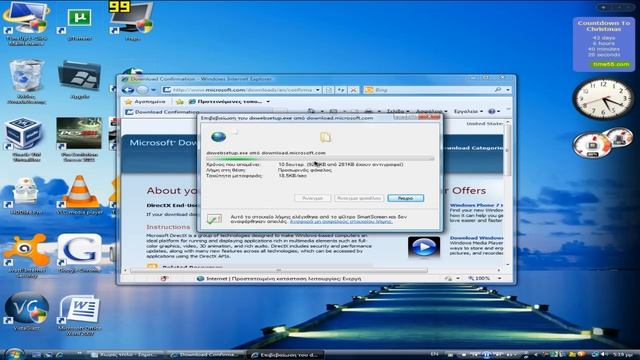Click the Print icon in the command bar
640x360 pixels.
coord(368,111)
